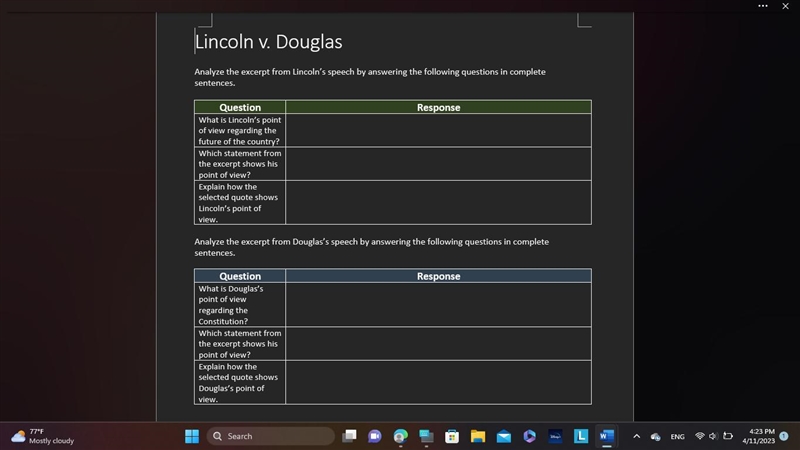Close the document viewer window
Viewport: 800px width, 450px height.
coord(785,6)
